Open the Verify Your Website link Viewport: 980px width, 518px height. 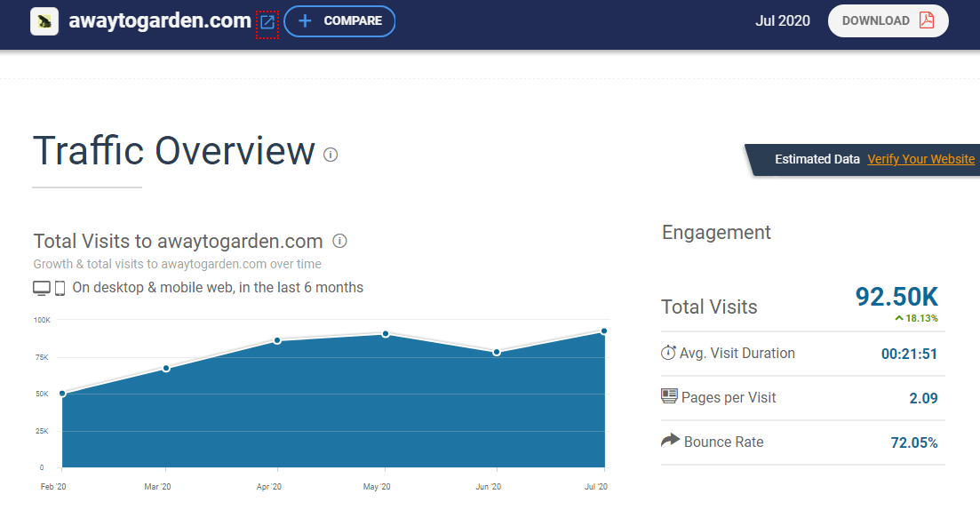point(920,159)
